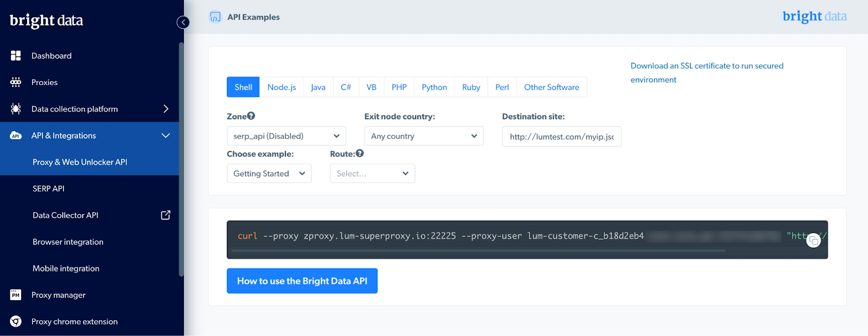Click the bright data logo at top right
The image size is (868, 336).
point(814,17)
